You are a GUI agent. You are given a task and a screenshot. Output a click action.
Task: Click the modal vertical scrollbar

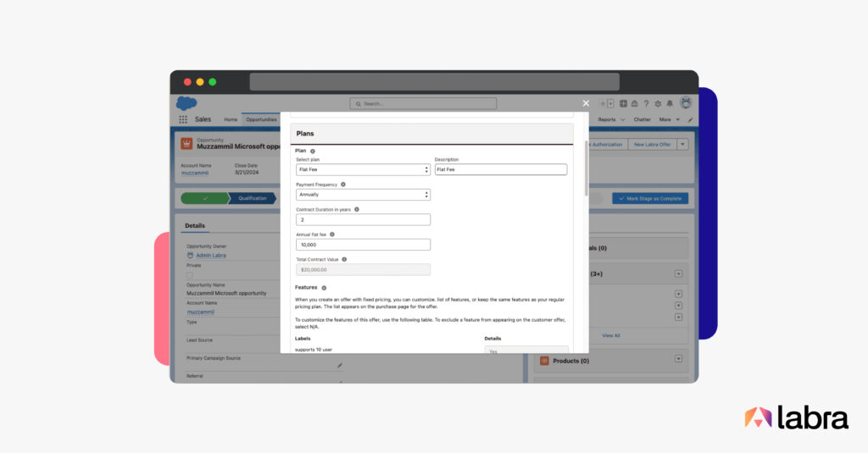click(587, 168)
